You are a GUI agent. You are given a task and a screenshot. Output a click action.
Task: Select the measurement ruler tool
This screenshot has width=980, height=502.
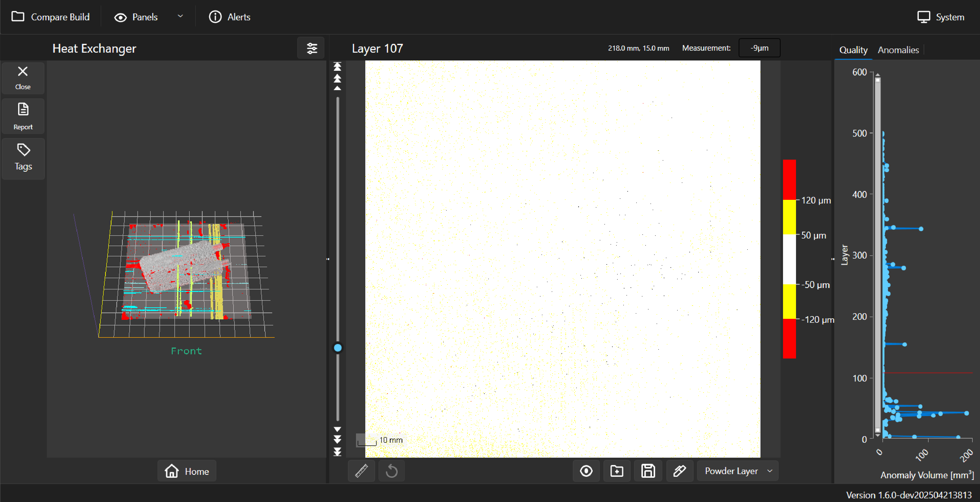pos(361,471)
